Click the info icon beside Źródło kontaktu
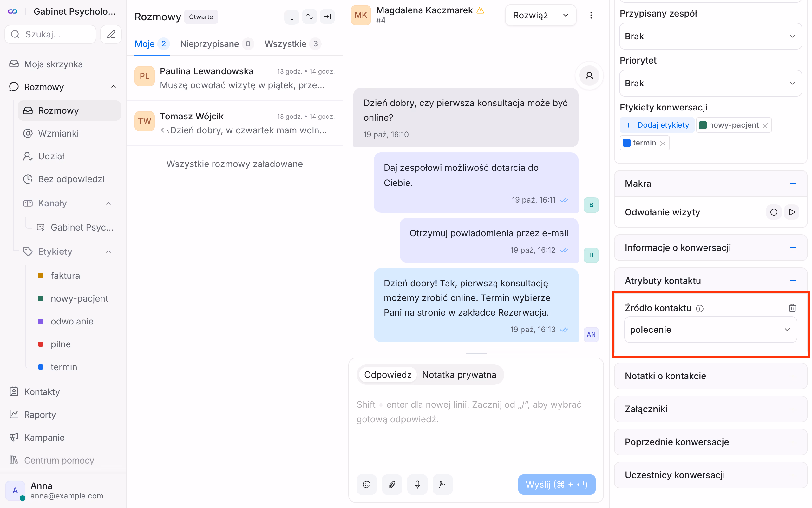The image size is (812, 508). pos(700,308)
